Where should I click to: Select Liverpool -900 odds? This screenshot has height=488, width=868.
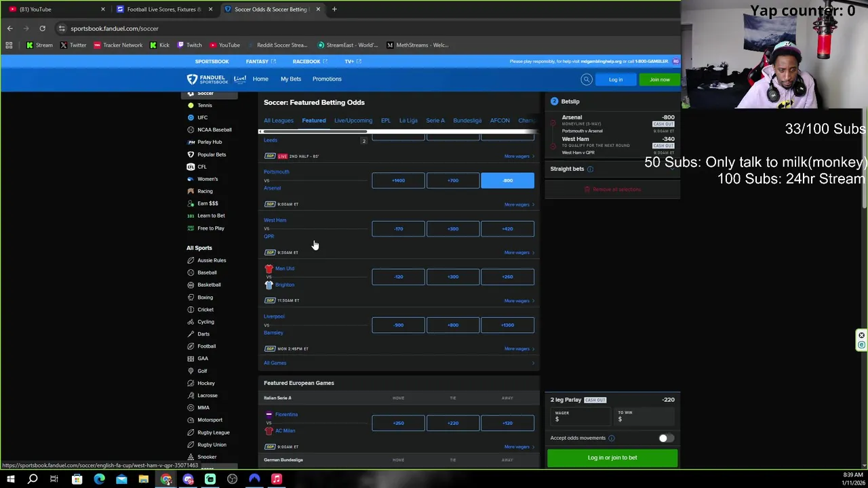pyautogui.click(x=398, y=325)
